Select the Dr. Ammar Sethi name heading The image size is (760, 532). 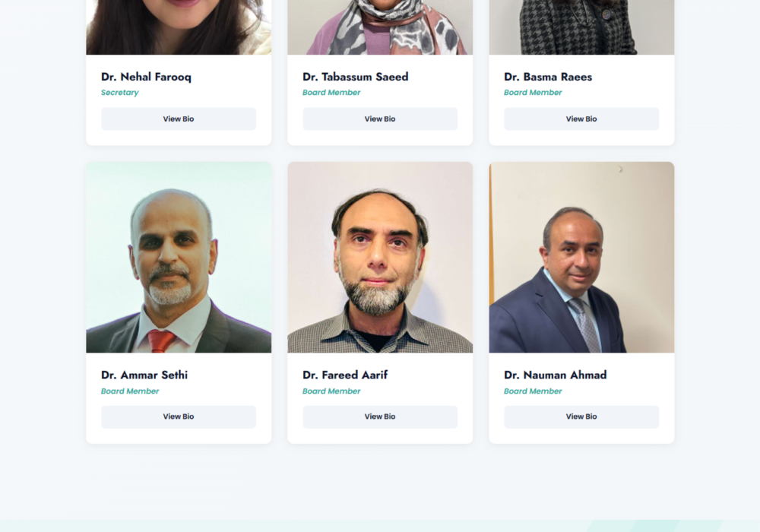(x=144, y=375)
